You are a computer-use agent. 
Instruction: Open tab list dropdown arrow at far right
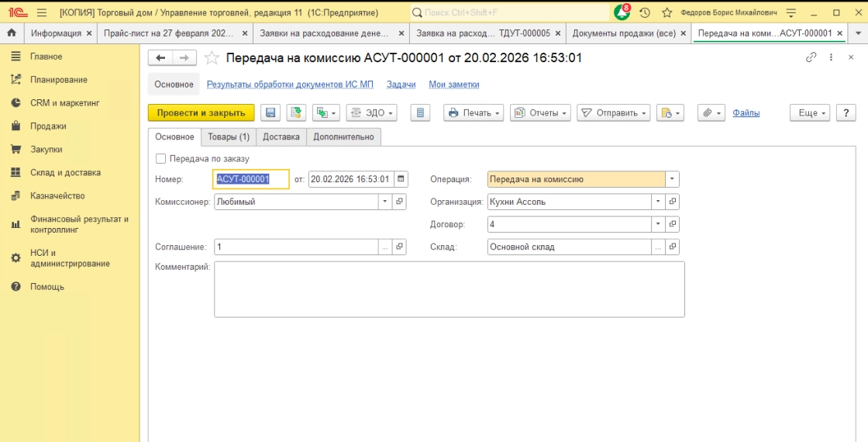point(859,33)
